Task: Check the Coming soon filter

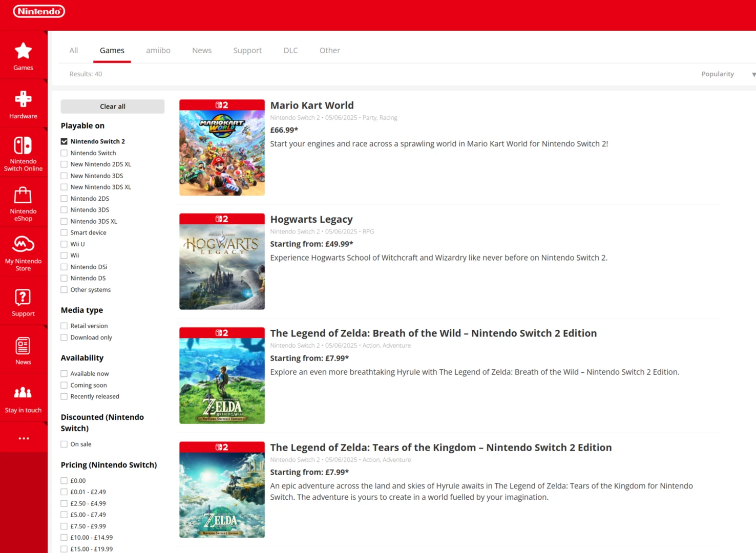Action: click(64, 385)
